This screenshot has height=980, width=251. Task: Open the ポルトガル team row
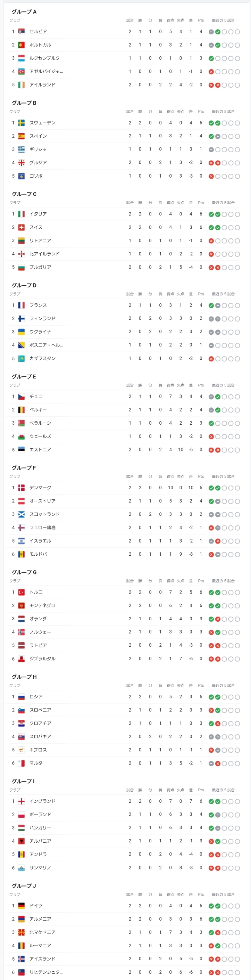(125, 45)
